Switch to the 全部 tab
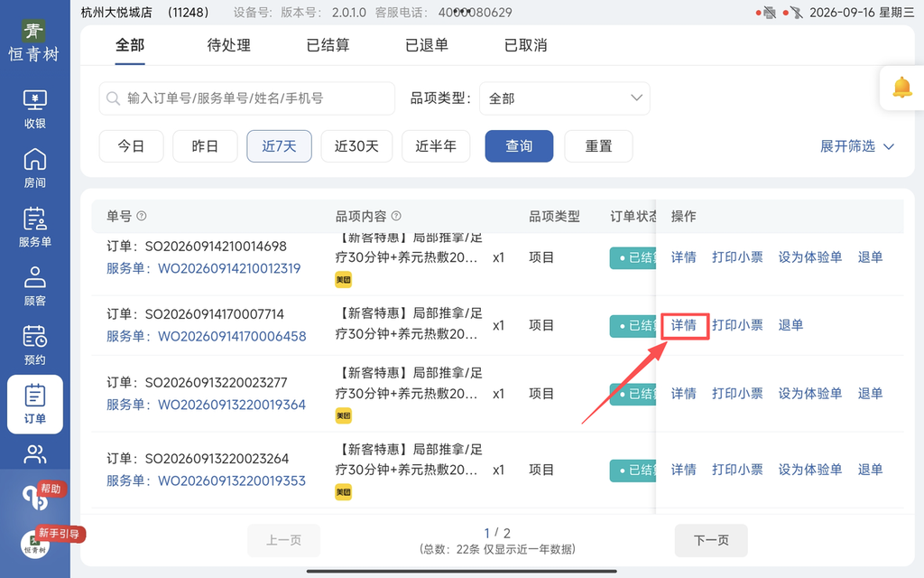The height and width of the screenshot is (578, 924). pos(130,45)
